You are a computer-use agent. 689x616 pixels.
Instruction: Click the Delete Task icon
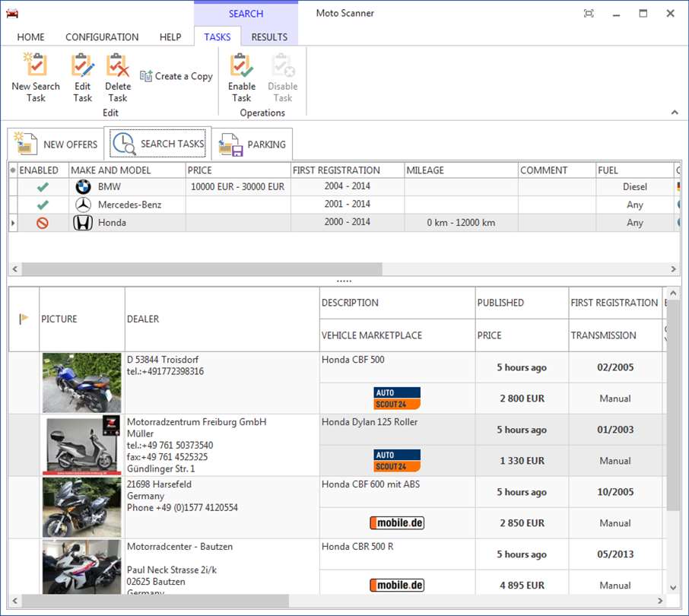(117, 66)
